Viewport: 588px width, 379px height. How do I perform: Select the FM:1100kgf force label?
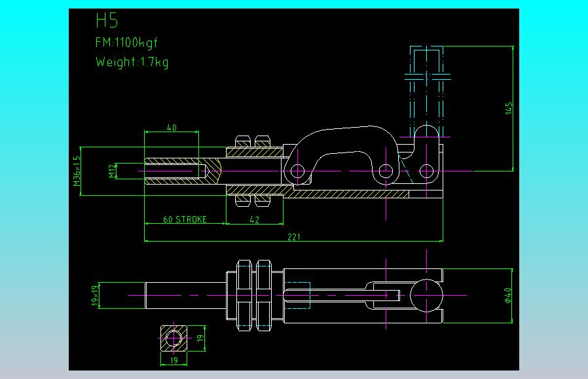pos(126,43)
